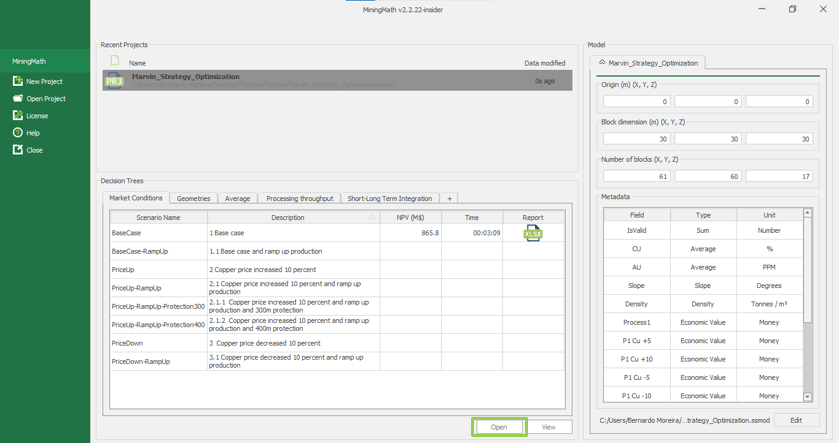Click the Help question mark icon
Screen dimensions: 839x443
tap(17, 132)
